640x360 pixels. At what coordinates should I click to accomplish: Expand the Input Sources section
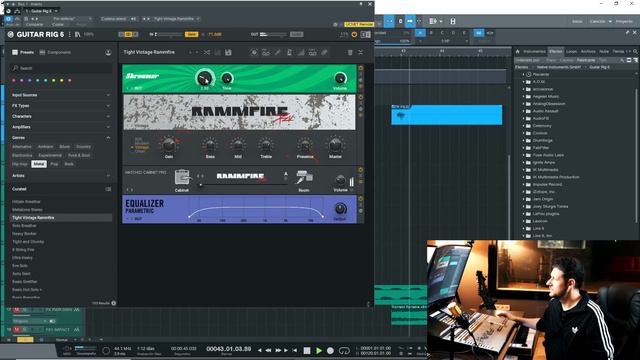click(x=108, y=95)
